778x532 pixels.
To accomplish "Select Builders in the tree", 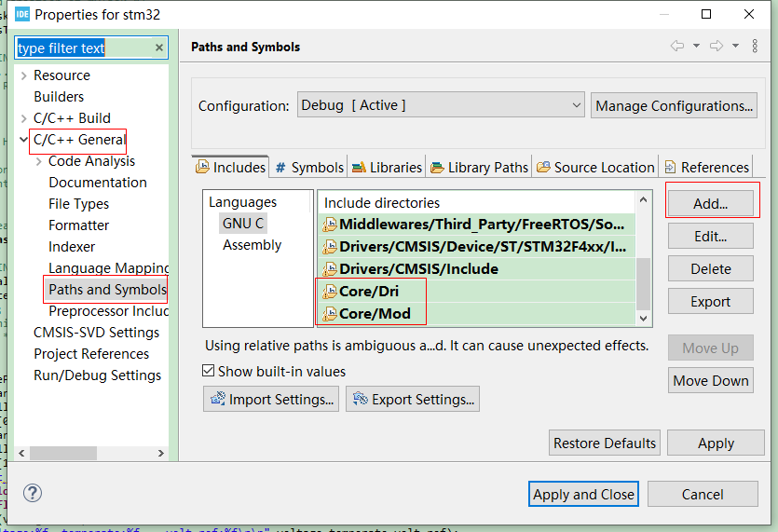I will 59,97.
